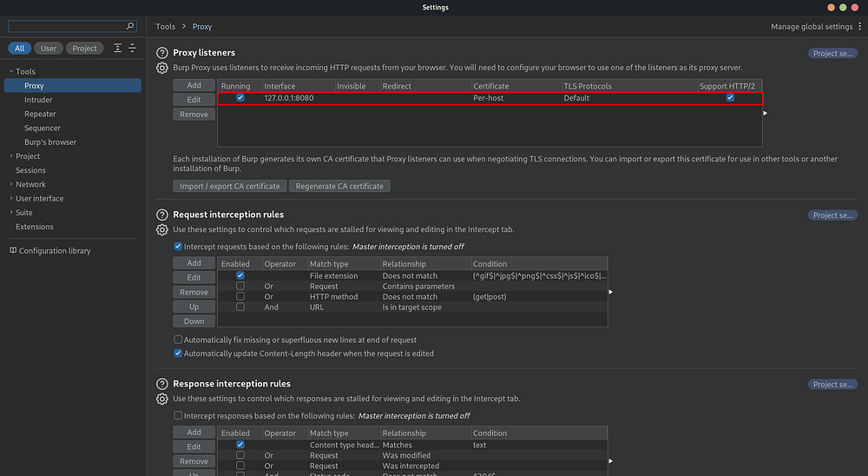Open help for Response interception rules
Image resolution: width=868 pixels, height=476 pixels.
[x=161, y=383]
